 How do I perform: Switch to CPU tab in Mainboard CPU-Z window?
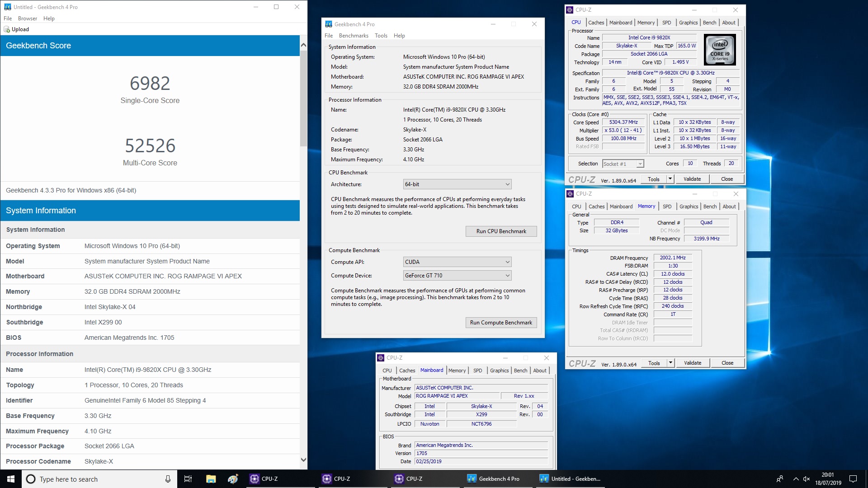(387, 371)
